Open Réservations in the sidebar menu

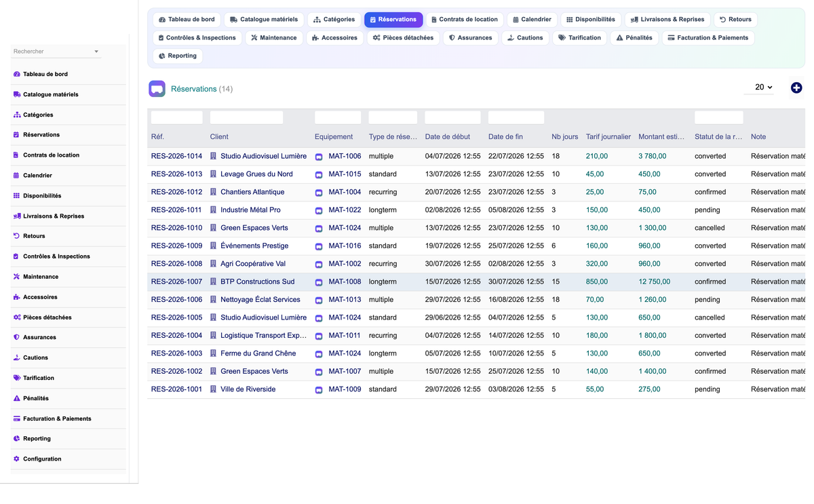pos(41,135)
